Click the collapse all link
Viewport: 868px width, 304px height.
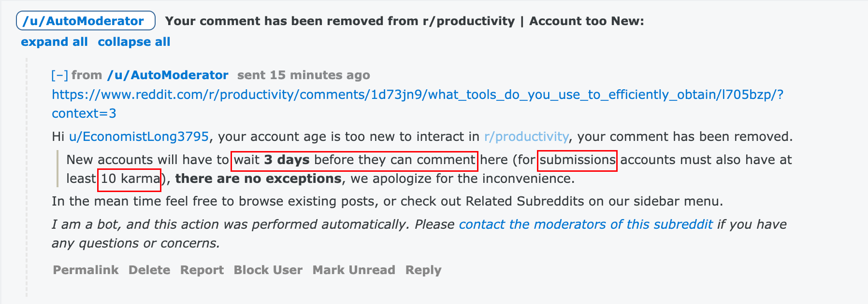click(134, 42)
